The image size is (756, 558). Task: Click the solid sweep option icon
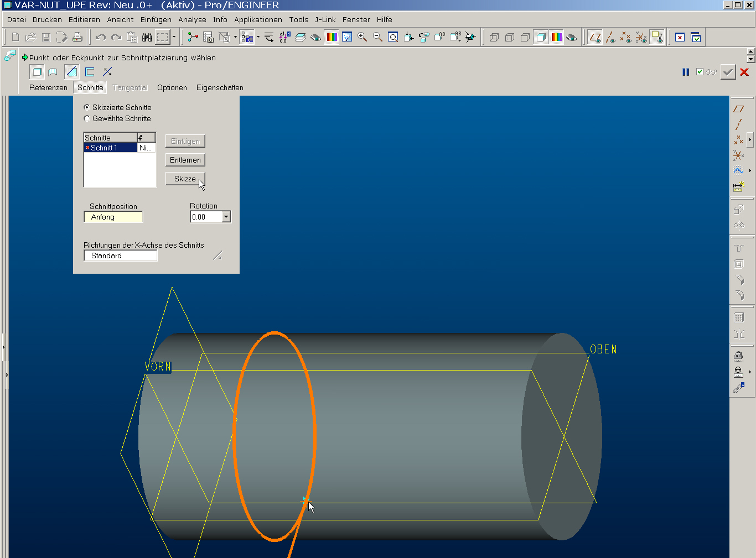point(37,72)
